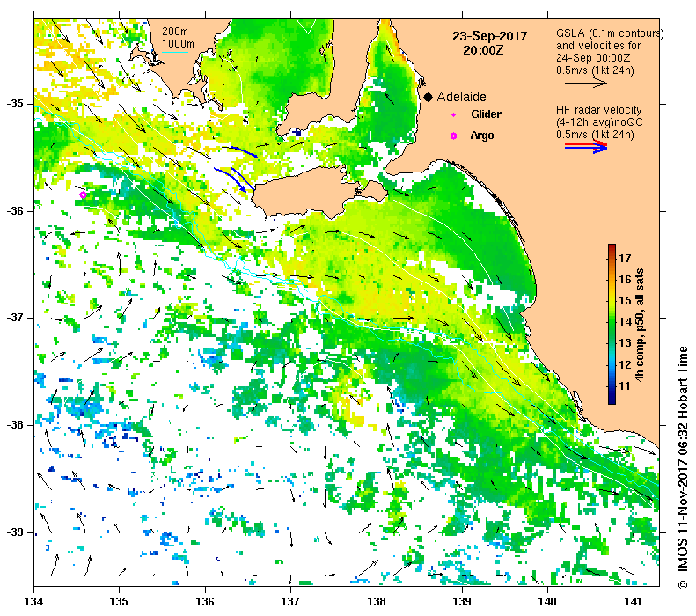Click the 12 value on the color scale

[x=625, y=364]
